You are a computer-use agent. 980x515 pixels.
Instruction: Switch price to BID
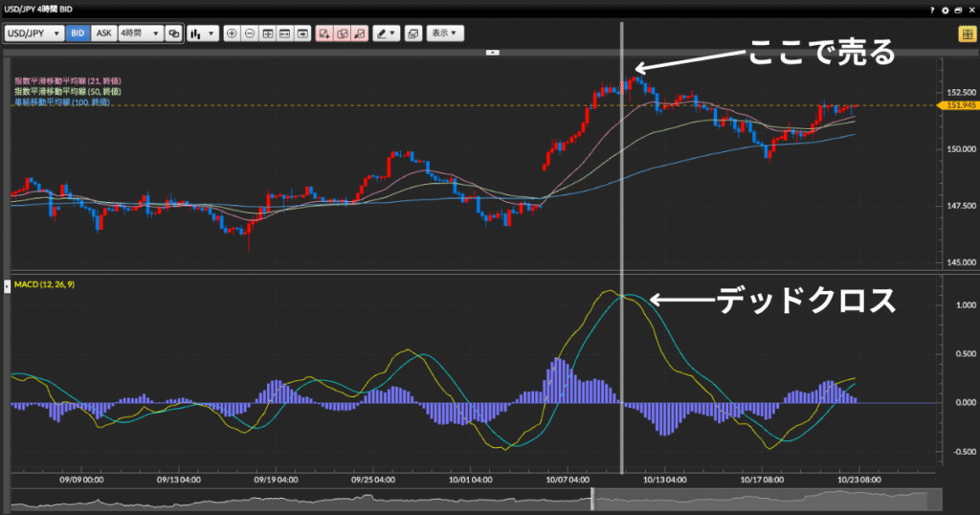pyautogui.click(x=78, y=33)
